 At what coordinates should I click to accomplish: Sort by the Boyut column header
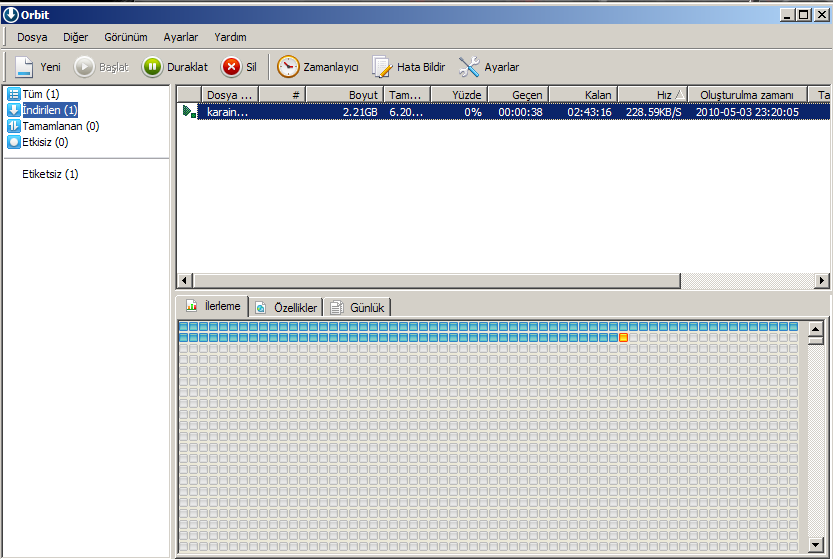345,95
